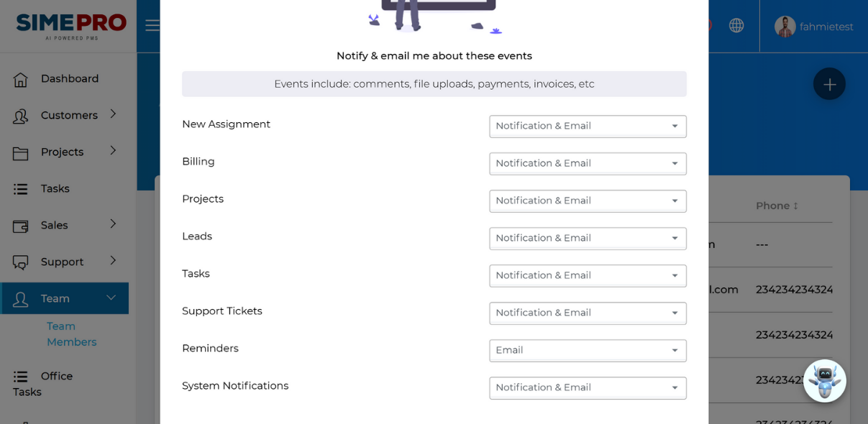
Task: Open the New Assignment notification dropdown
Action: [588, 126]
